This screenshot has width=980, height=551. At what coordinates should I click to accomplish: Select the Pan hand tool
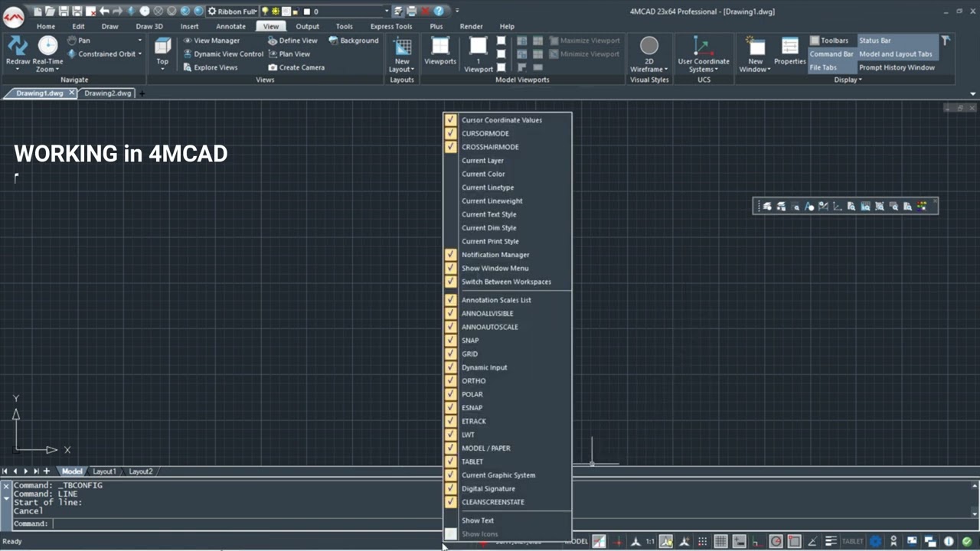point(78,41)
